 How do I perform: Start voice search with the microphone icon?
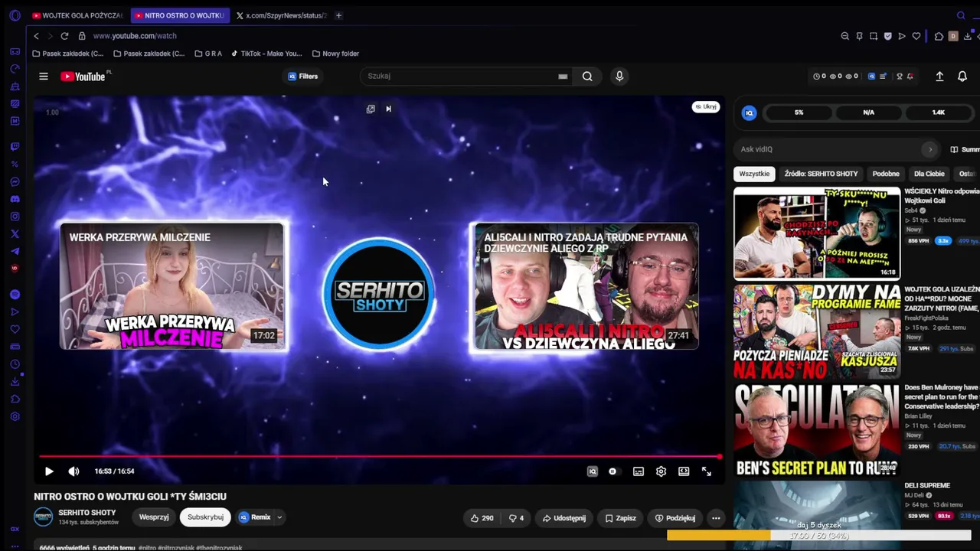619,77
